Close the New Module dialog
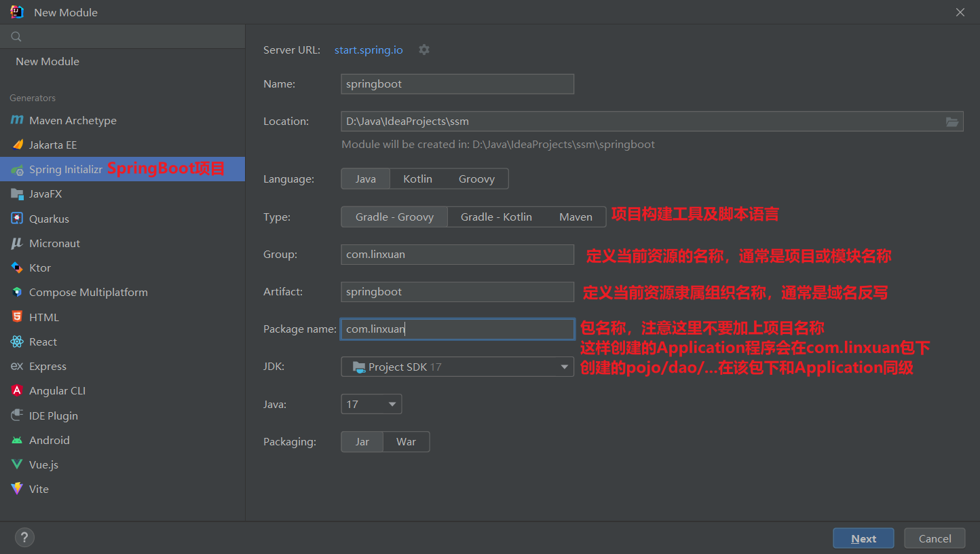 point(960,12)
